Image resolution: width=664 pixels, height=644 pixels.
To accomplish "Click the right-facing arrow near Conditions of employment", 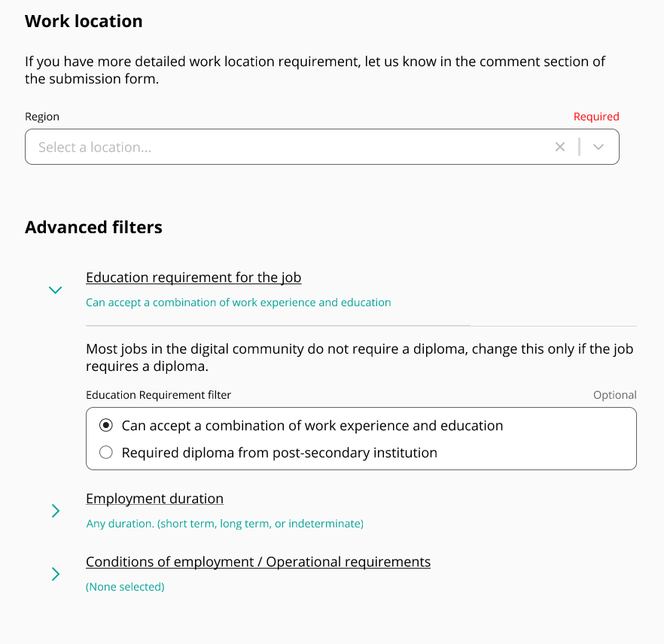I will point(55,574).
